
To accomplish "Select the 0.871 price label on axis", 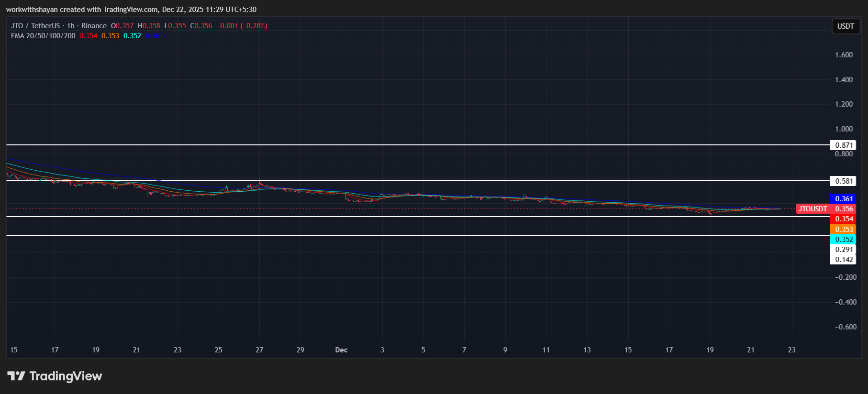I will 844,145.
